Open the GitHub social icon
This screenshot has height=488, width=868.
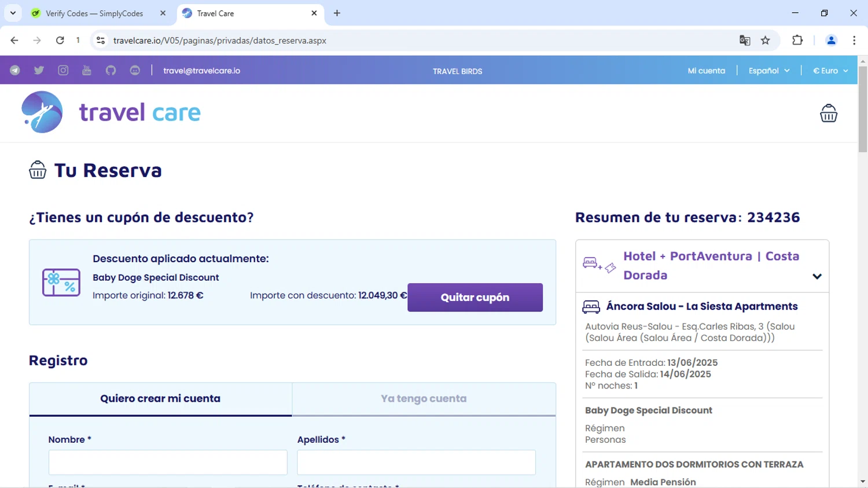coord(111,71)
